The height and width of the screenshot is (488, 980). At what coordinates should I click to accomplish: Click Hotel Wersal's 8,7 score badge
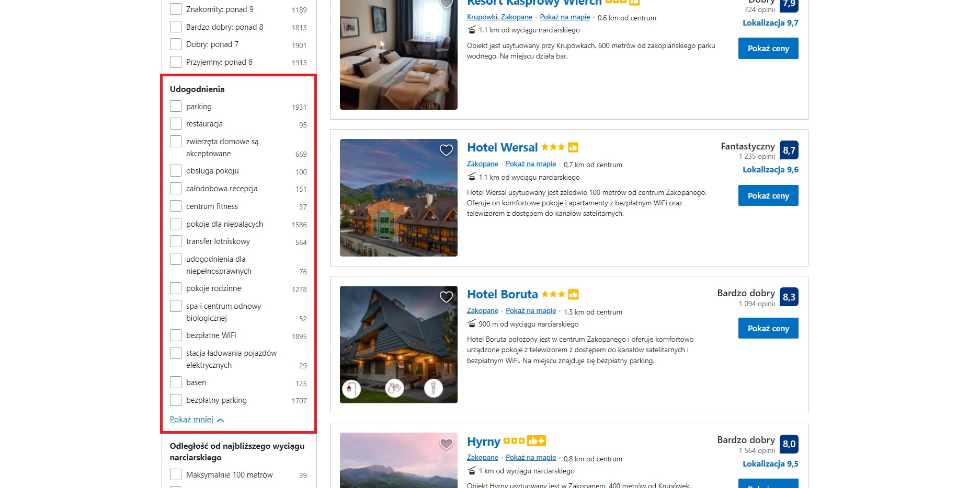789,150
